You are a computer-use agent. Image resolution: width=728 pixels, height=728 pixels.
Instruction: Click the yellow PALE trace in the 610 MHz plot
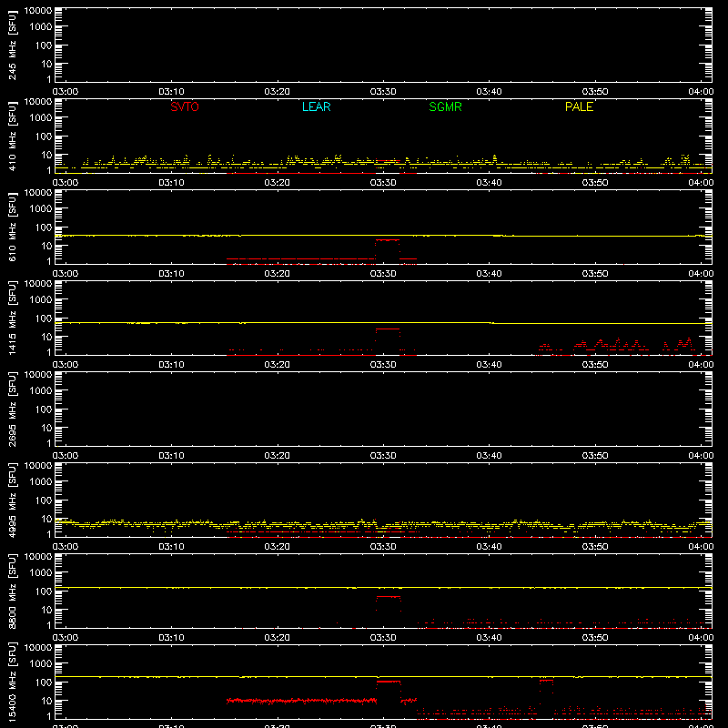pyautogui.click(x=383, y=236)
